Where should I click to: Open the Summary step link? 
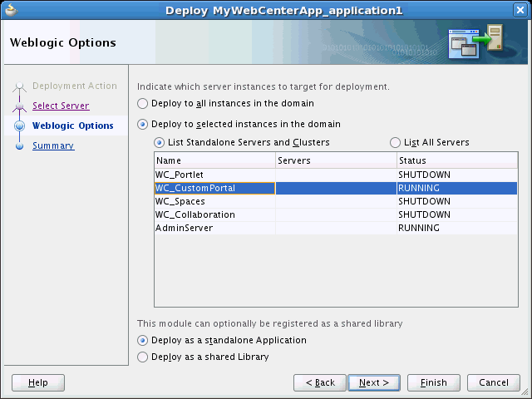coord(53,146)
